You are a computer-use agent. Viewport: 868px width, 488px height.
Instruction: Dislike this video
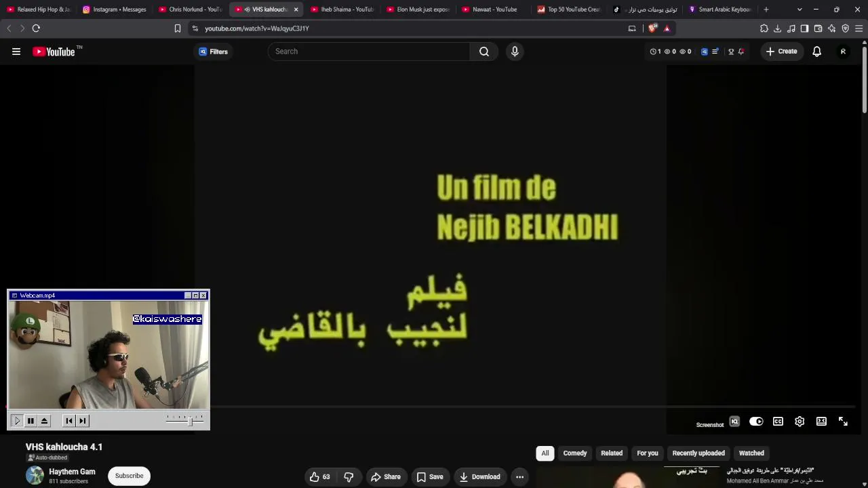[349, 477]
